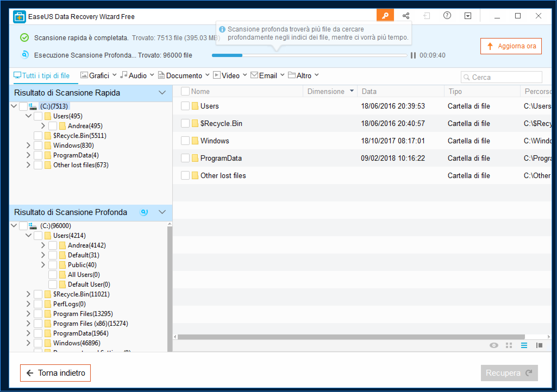Collapse Risultato di Scansione Profonda panel
The width and height of the screenshot is (557, 392).
coord(162,212)
